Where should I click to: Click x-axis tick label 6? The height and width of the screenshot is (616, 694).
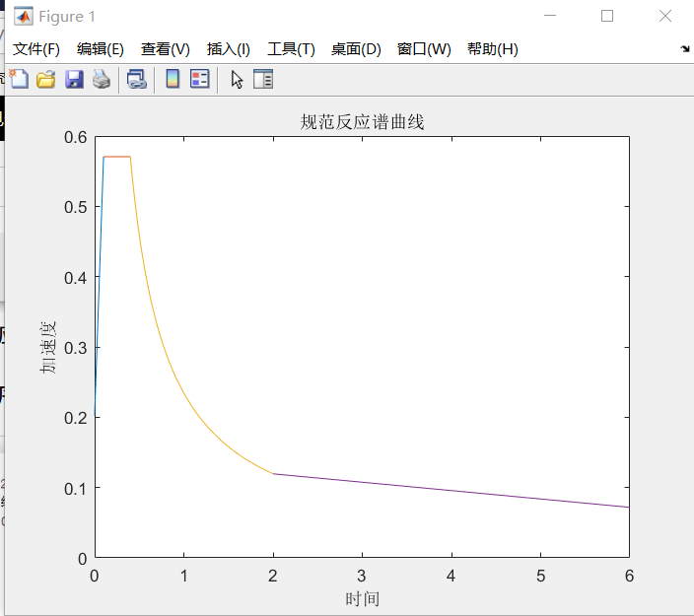coord(629,576)
